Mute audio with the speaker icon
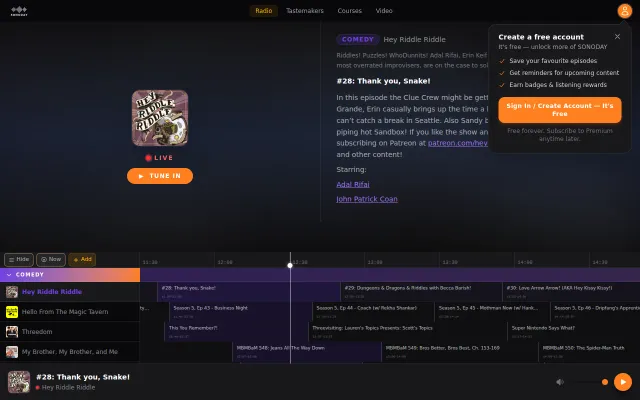This screenshot has width=640, height=400. click(560, 382)
